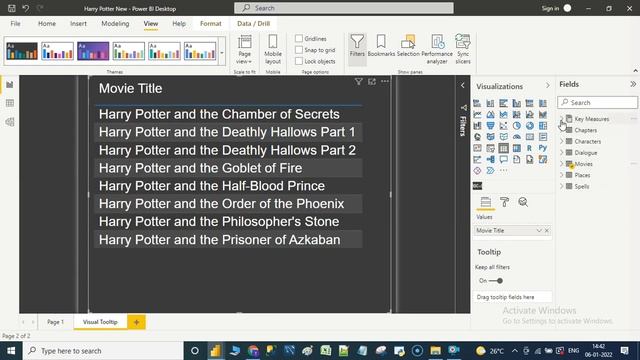Open the Analytics magnifier tab
Viewport: 640px width, 360px height.
pos(523,202)
